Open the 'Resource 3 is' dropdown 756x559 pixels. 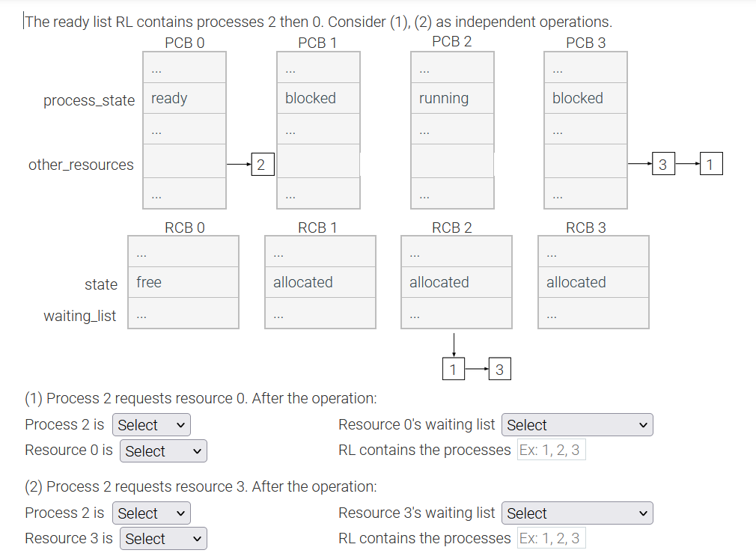(163, 538)
